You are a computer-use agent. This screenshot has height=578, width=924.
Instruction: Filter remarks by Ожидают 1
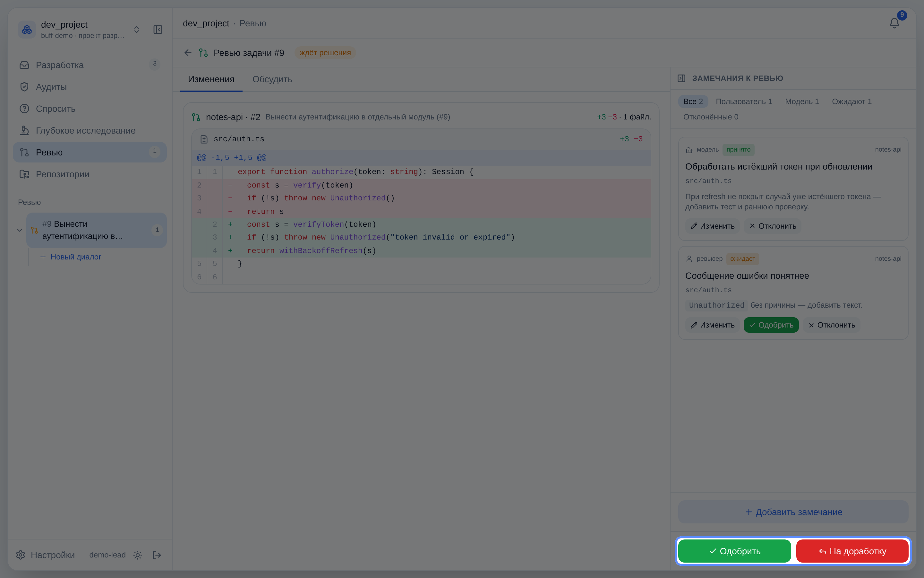[x=852, y=101]
